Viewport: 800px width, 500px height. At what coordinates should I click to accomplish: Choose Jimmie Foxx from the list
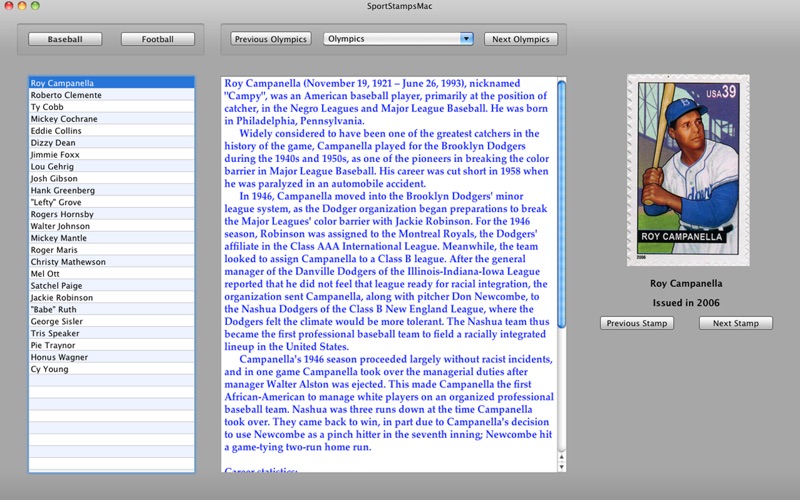112,154
